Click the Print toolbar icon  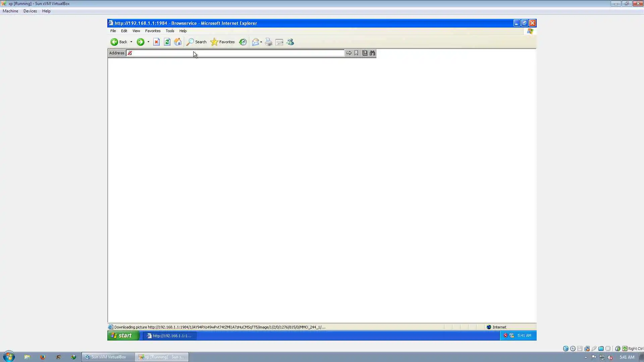click(x=268, y=42)
